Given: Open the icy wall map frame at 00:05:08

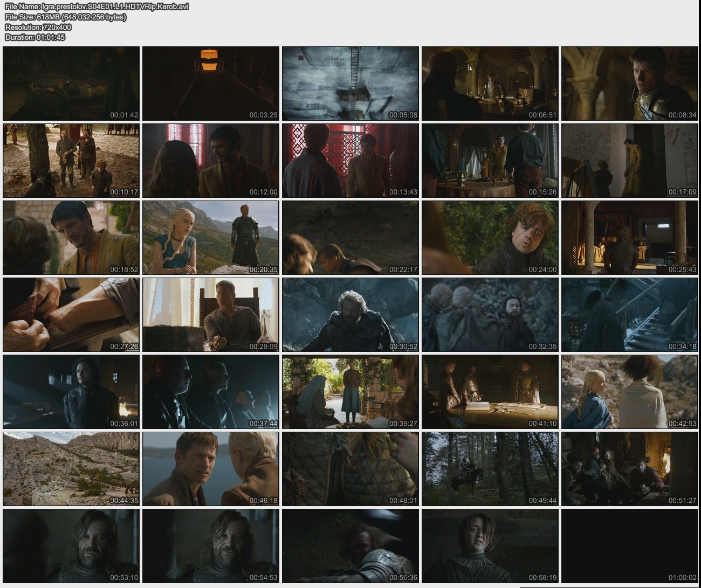Looking at the screenshot, I should point(350,84).
